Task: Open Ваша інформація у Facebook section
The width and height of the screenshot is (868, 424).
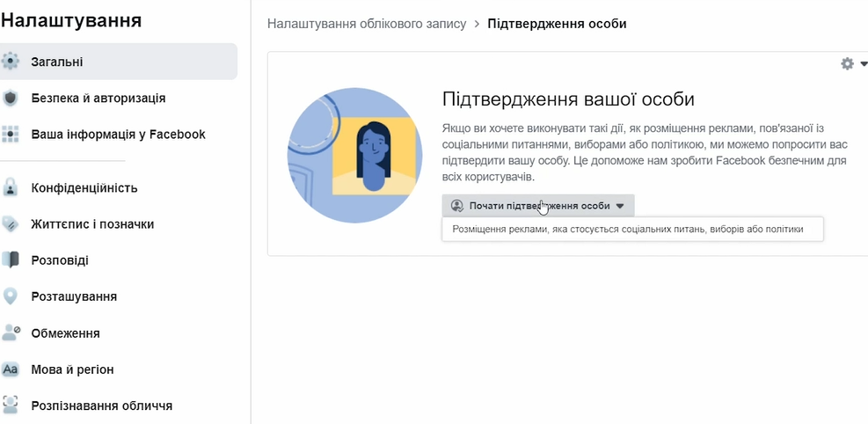Action: [119, 135]
